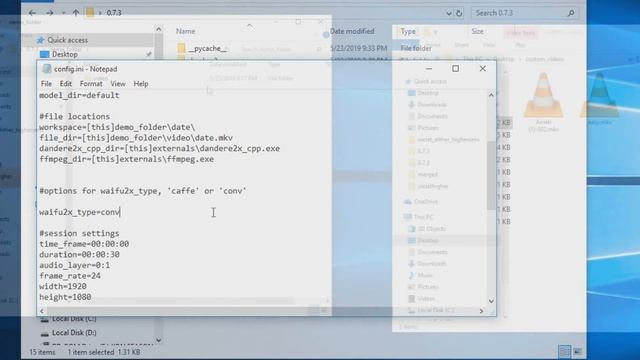
Task: Place cursor on the model_dir=default line
Action: (x=79, y=95)
